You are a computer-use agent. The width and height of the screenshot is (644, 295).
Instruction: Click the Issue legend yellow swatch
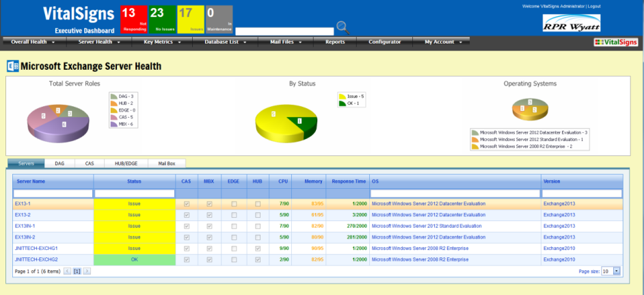[x=343, y=96]
